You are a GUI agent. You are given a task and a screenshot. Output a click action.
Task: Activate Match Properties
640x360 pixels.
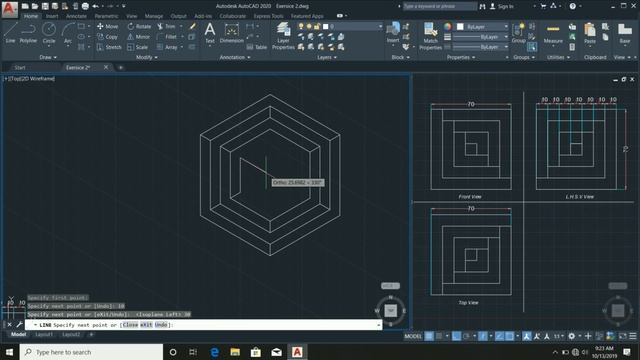point(430,36)
